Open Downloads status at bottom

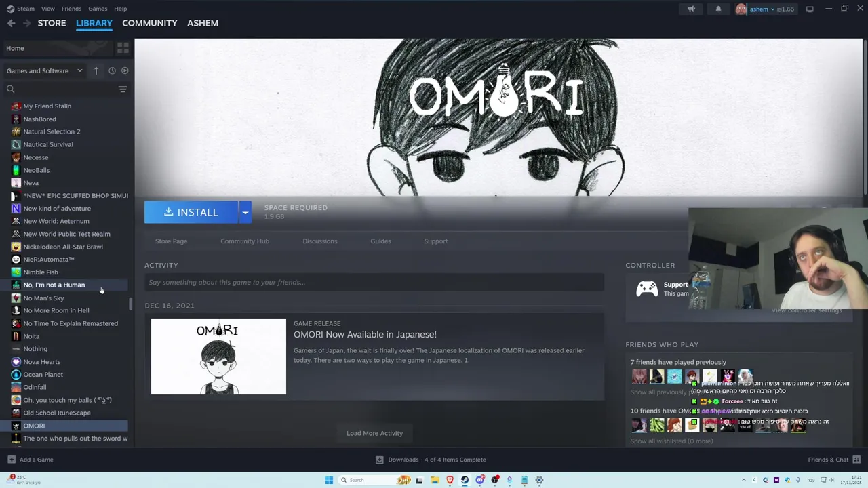click(x=431, y=460)
